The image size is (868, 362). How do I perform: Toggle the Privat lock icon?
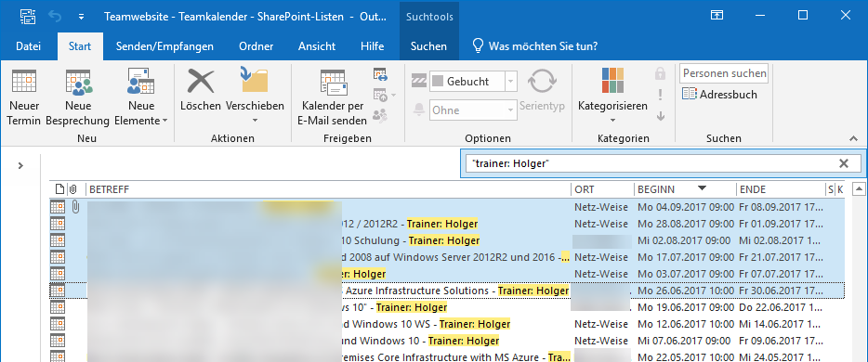click(661, 73)
